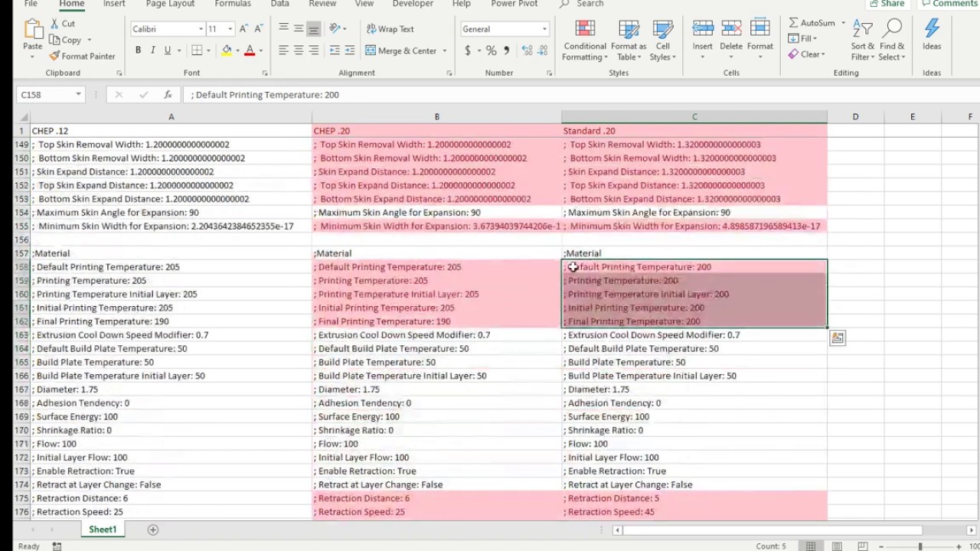Toggle Wrap Text

(x=390, y=29)
